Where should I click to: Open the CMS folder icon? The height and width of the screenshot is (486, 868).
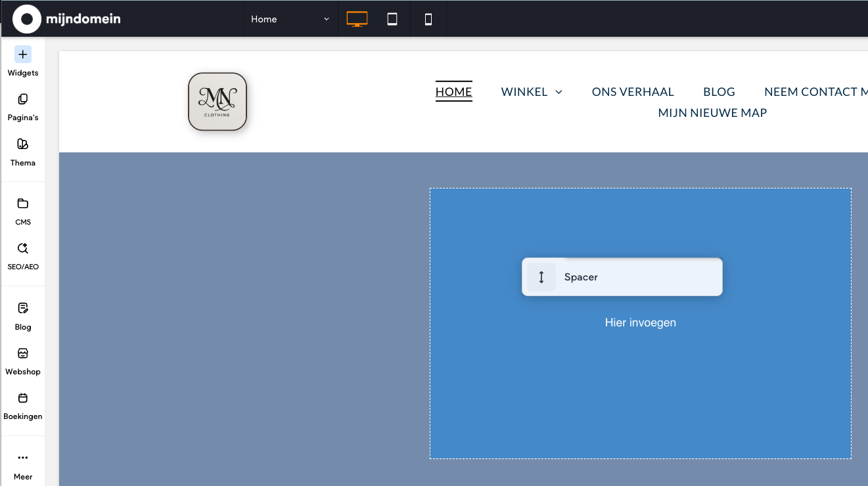click(x=23, y=204)
